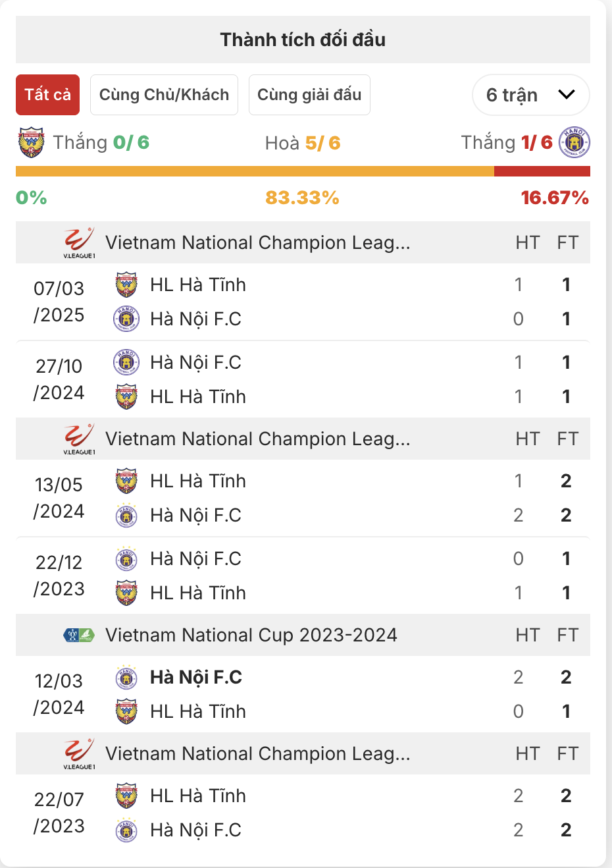
Task: Click HL Hà Tĩnh crest in 07/03/2025 match
Action: [x=126, y=285]
